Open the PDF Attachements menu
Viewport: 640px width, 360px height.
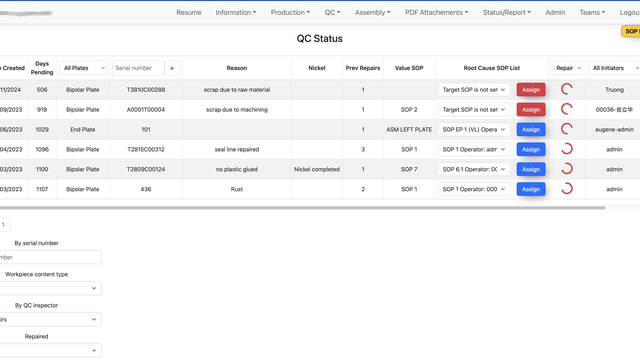click(x=436, y=13)
